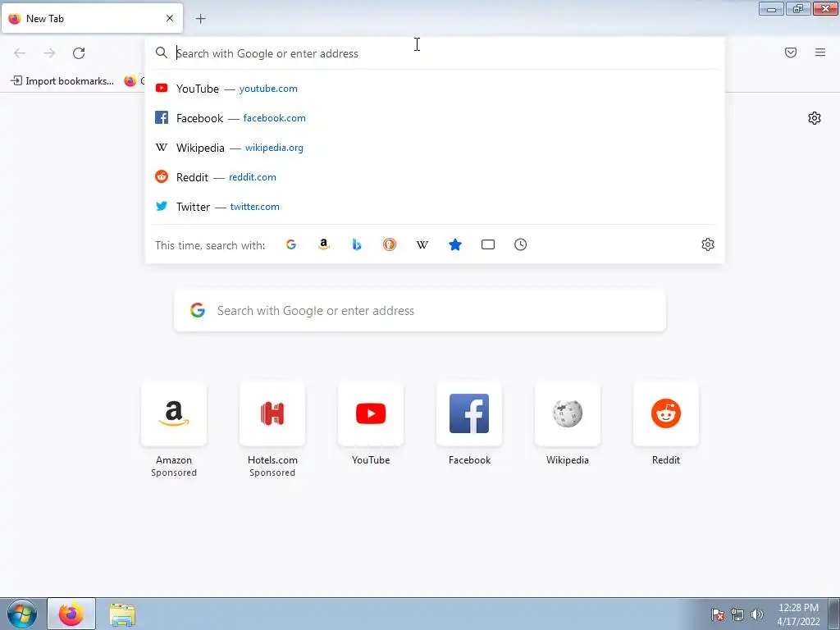840x630 pixels.
Task: Click Firefox bookmark icon in bookmarks toolbar
Action: (130, 81)
